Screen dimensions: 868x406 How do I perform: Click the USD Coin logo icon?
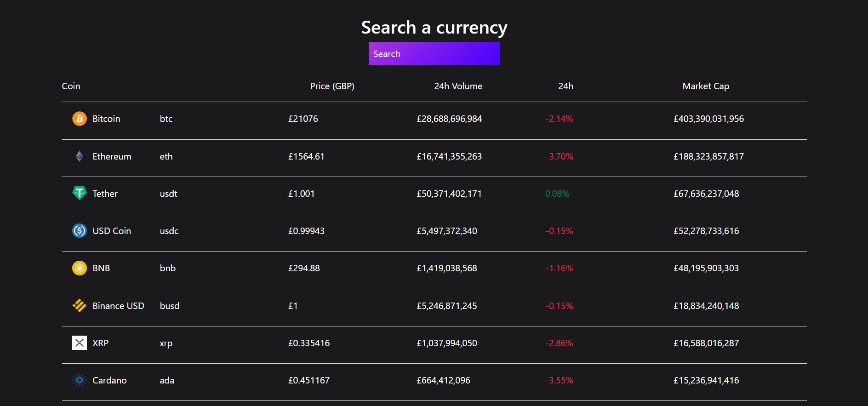pos(80,230)
